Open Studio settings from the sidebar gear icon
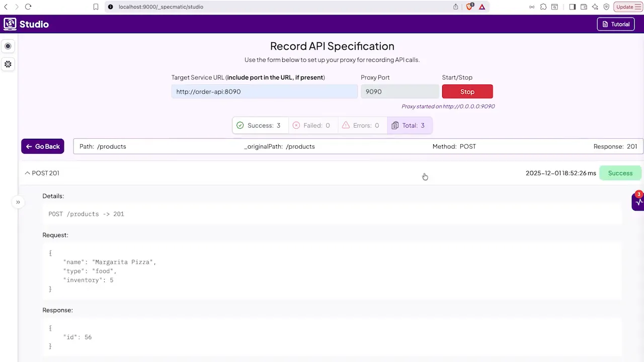 [x=8, y=64]
